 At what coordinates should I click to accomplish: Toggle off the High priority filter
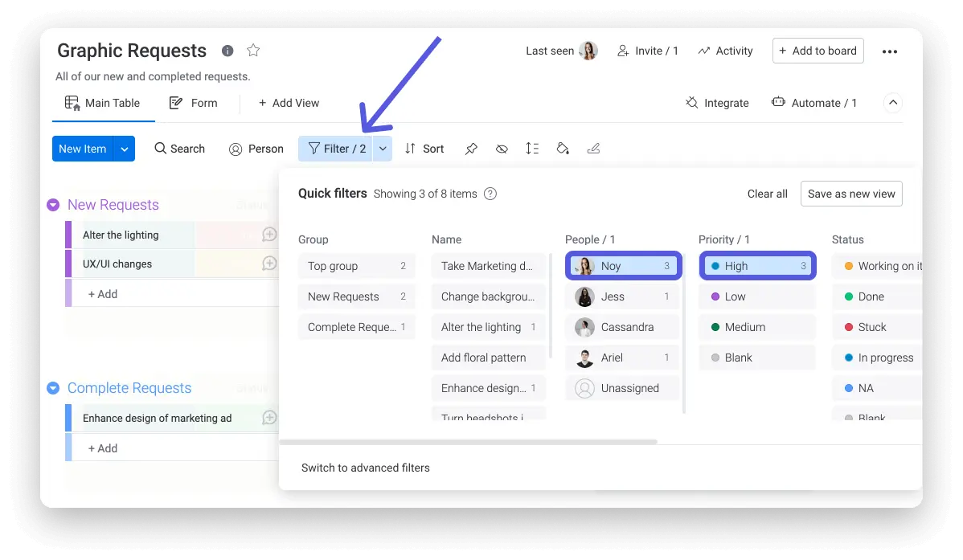756,265
